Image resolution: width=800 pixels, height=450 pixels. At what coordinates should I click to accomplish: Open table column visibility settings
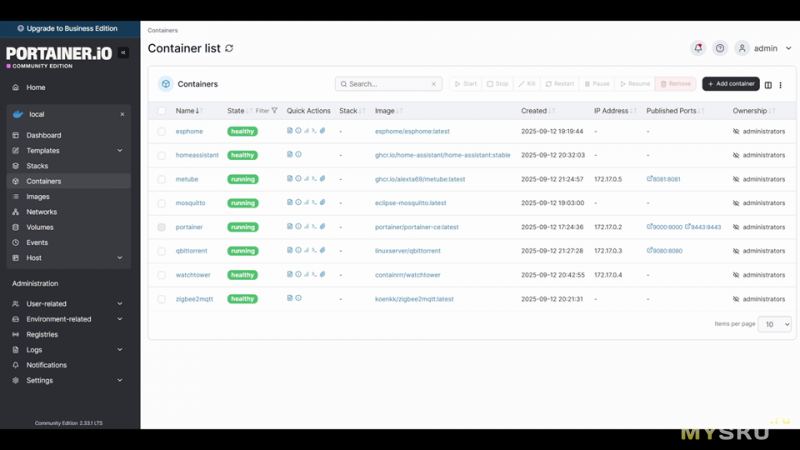pyautogui.click(x=768, y=85)
